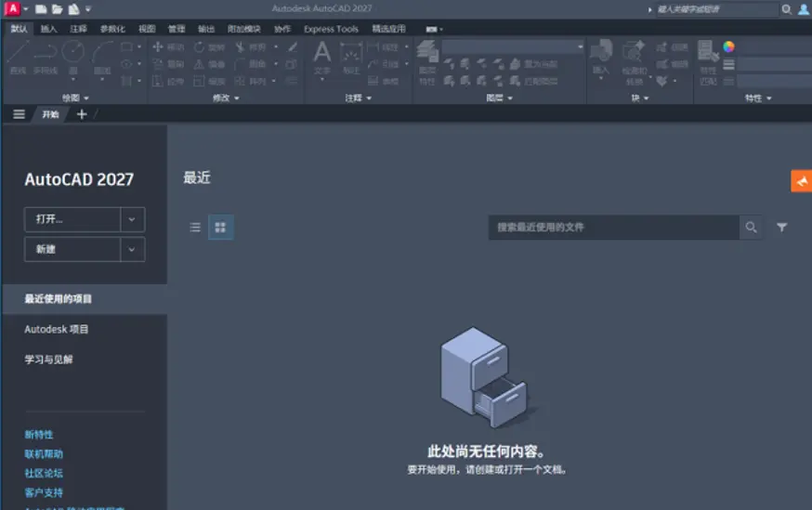Click the new file quick access icon

pyautogui.click(x=41, y=8)
